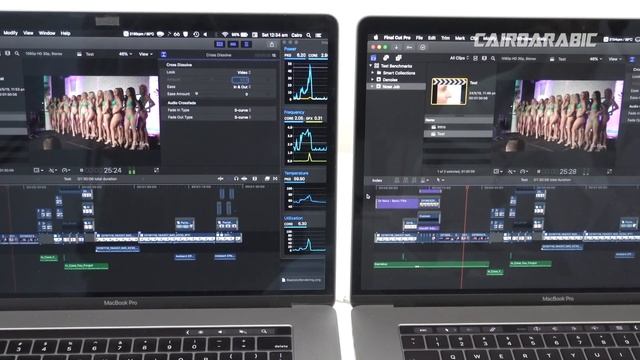Click browser search magnifier on right MacBook
This screenshot has height=360, width=640.
493,59
